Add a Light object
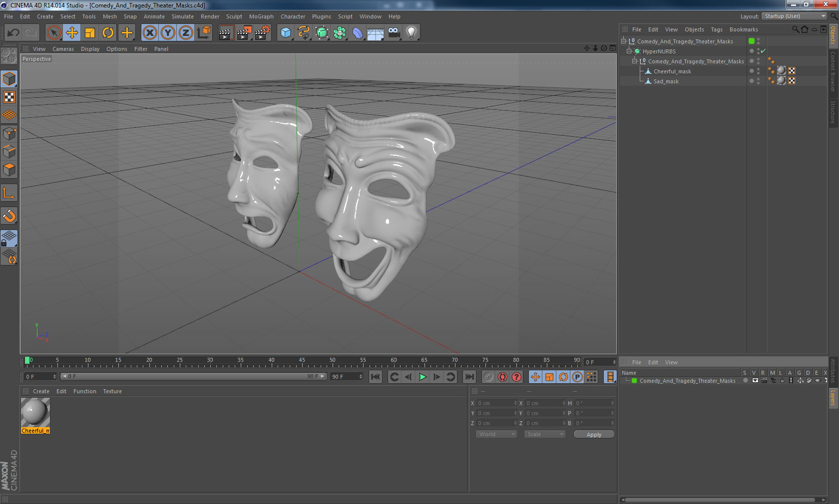Image resolution: width=839 pixels, height=504 pixels. pos(412,33)
